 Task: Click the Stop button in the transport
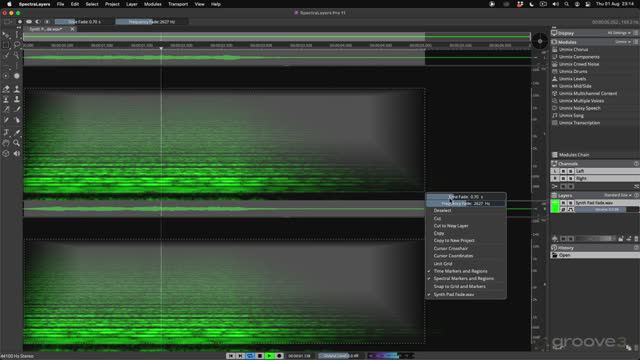tap(260, 356)
